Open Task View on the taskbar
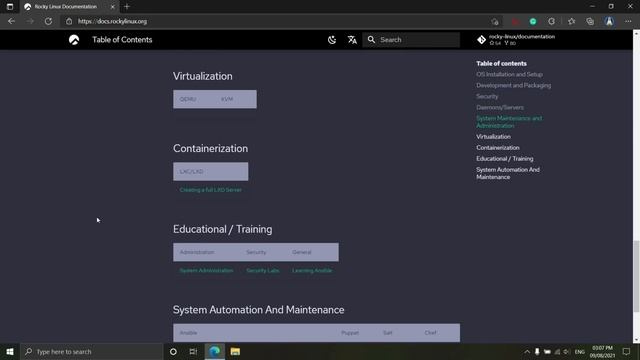 (x=193, y=351)
